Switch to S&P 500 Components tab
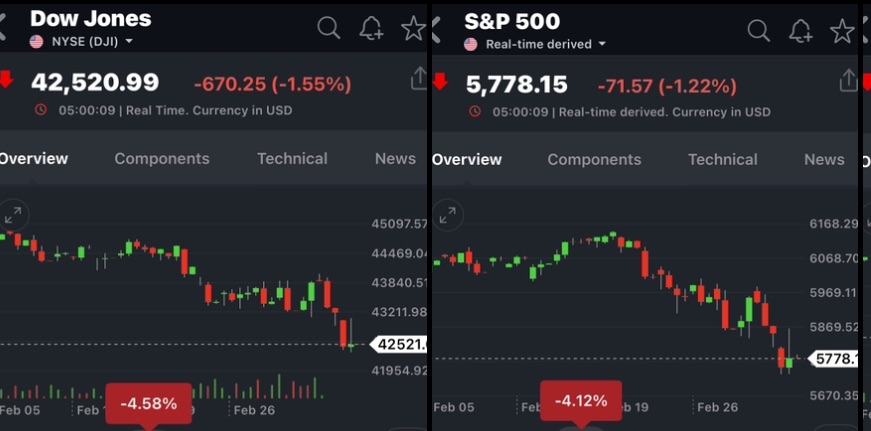This screenshot has height=431, width=871. coord(594,159)
